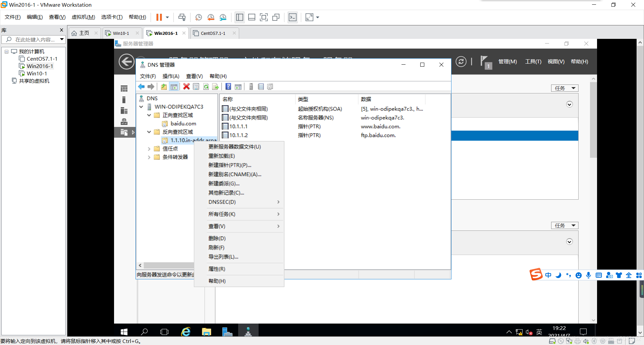Switch to the CentOS7.1-1 tab
The image size is (644, 345).
click(x=213, y=33)
